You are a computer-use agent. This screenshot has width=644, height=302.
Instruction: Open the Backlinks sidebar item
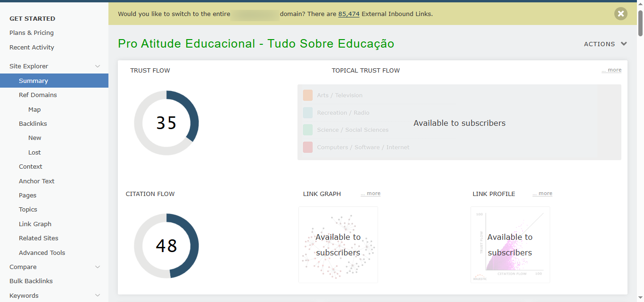tap(33, 124)
